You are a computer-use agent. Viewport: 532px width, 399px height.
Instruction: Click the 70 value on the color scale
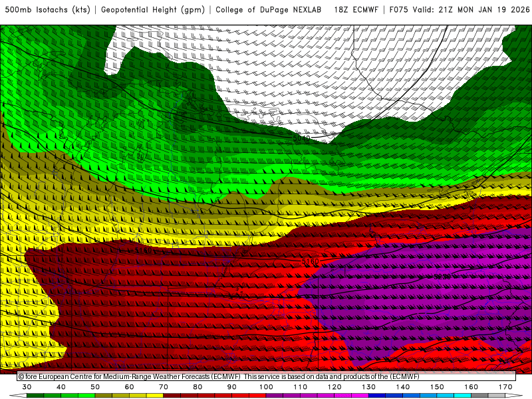164,387
